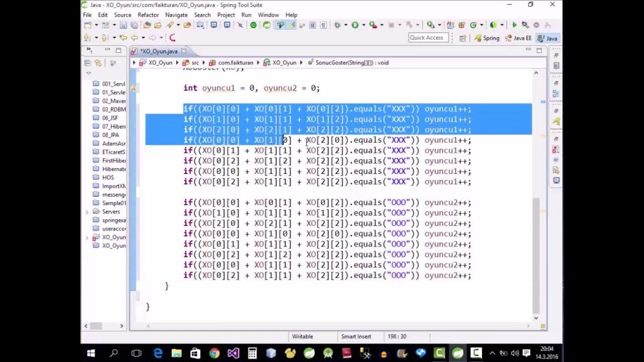Expand the Servers tree node
644x362 pixels.
(x=87, y=212)
